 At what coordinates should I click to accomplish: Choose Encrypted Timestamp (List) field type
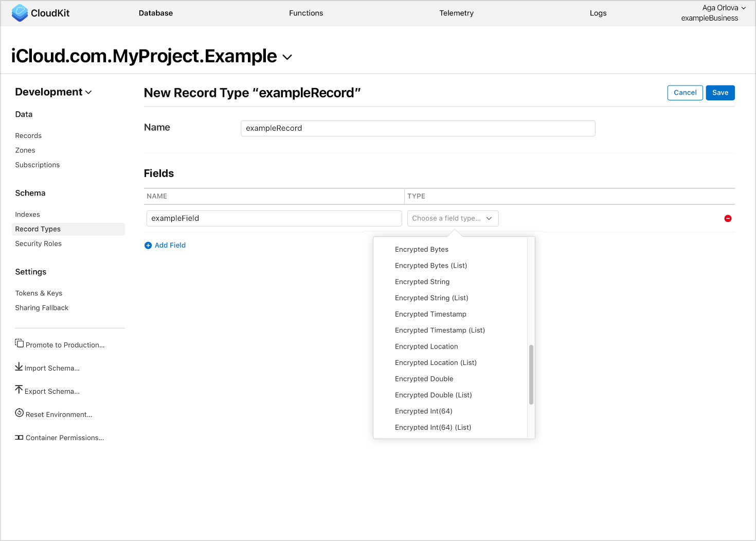440,330
